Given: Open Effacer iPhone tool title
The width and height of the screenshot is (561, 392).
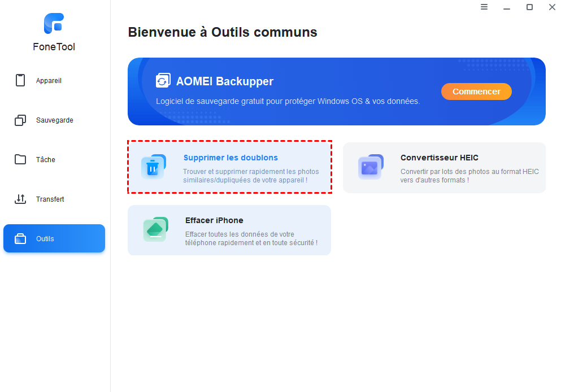Looking at the screenshot, I should pyautogui.click(x=214, y=220).
